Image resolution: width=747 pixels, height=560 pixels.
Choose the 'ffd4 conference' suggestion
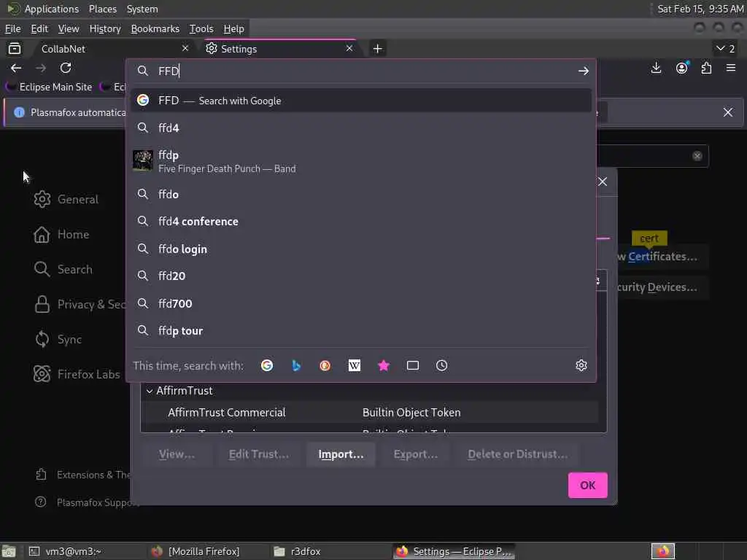point(361,222)
